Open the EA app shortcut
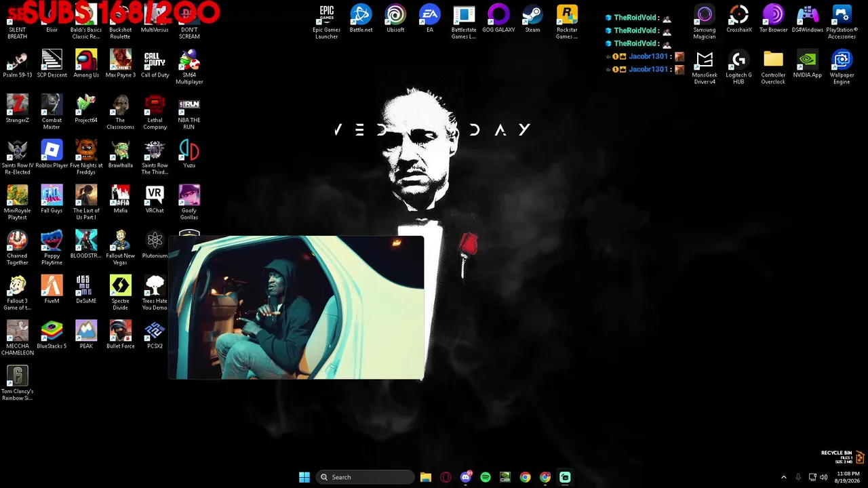 click(430, 19)
